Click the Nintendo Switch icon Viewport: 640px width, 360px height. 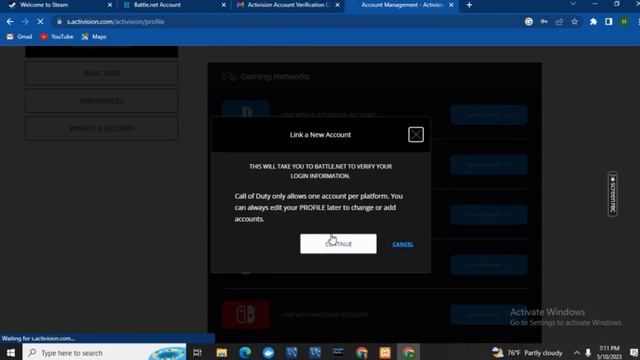(x=246, y=315)
